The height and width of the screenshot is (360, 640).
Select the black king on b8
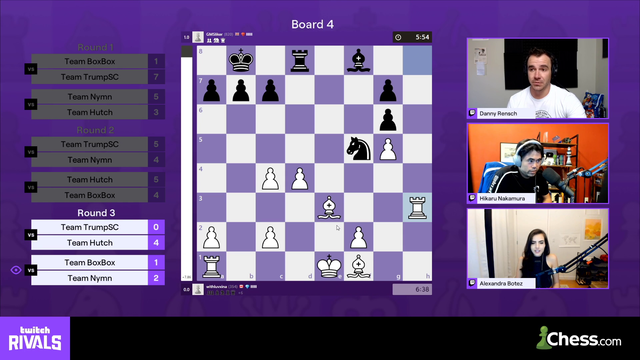[x=241, y=60]
